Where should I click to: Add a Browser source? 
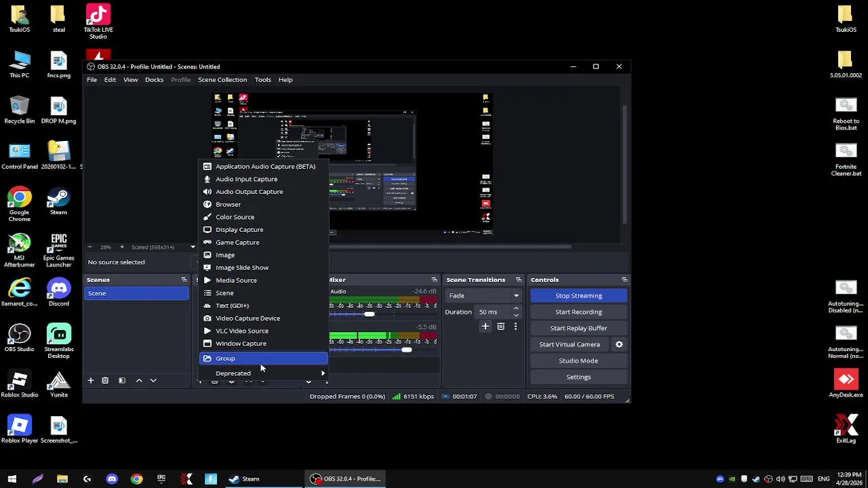[264, 205]
